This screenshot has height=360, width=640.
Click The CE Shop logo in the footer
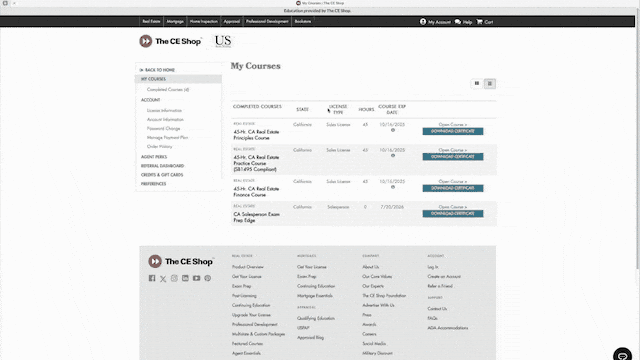pos(180,261)
